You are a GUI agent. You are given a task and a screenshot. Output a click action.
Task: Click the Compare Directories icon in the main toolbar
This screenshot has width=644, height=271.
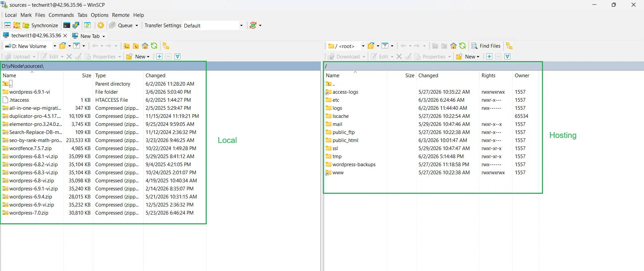[x=7, y=25]
